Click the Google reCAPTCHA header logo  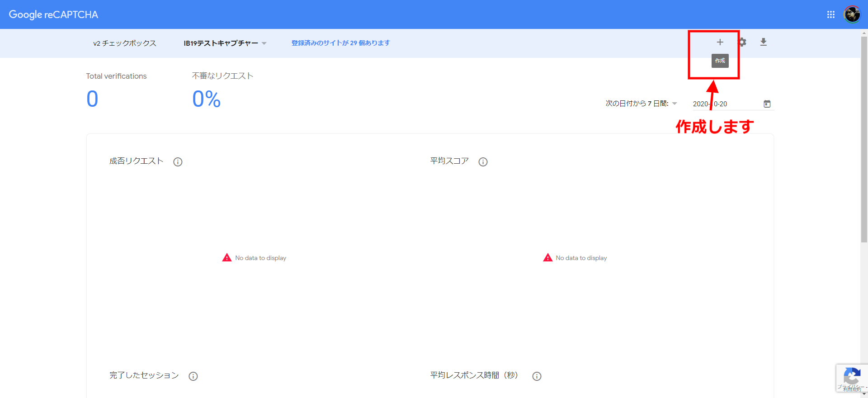click(53, 14)
